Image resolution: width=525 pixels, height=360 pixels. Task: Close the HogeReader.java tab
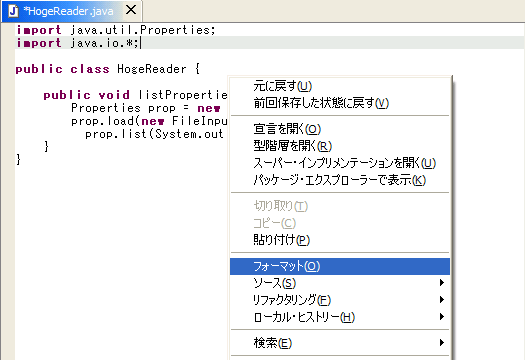131,10
